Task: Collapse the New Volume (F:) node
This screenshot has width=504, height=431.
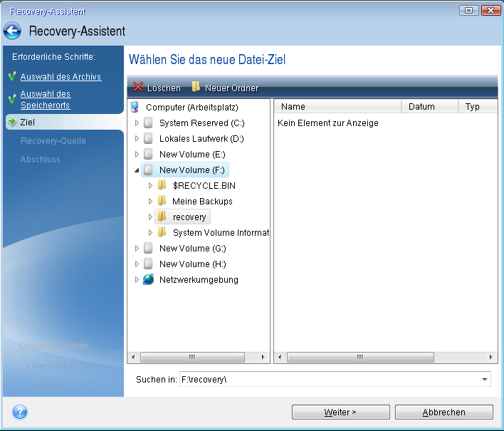Action: pyautogui.click(x=137, y=170)
